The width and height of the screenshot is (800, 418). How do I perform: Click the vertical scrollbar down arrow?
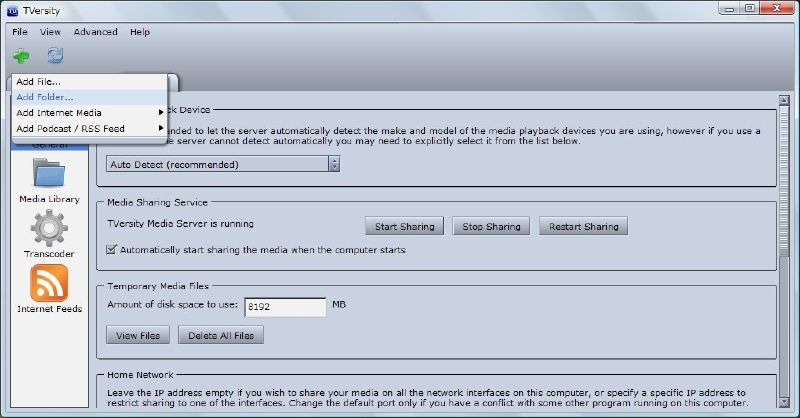click(784, 403)
